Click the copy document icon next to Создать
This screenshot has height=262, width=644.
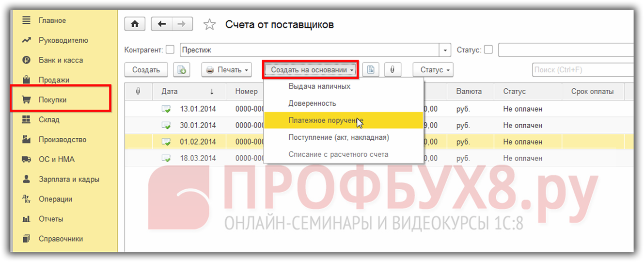tap(182, 70)
